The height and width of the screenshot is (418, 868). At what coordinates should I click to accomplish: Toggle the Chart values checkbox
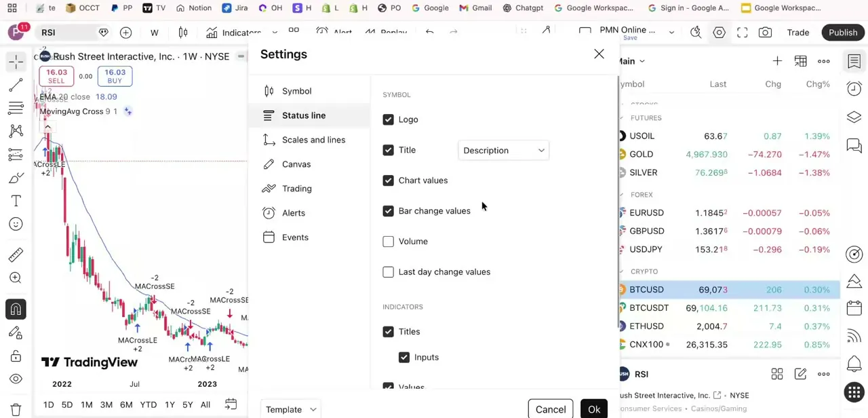tap(388, 180)
